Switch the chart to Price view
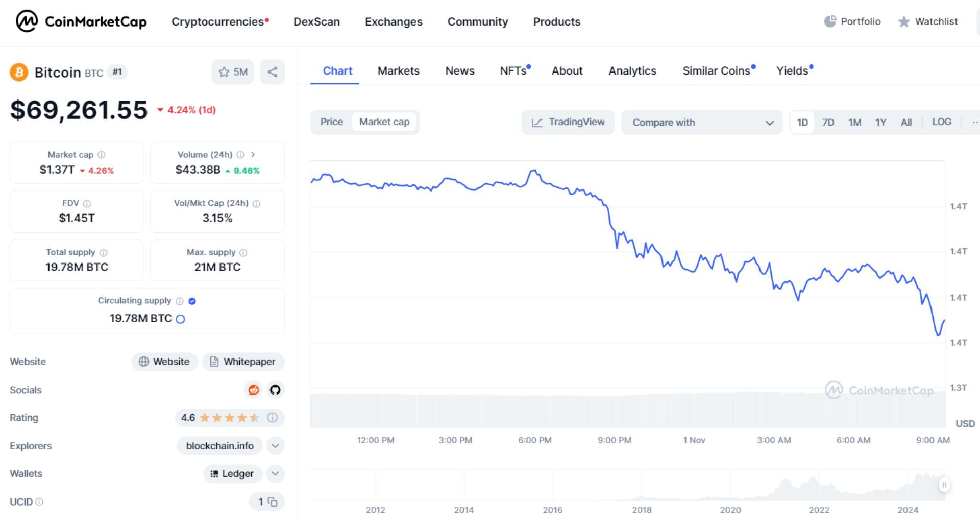The height and width of the screenshot is (526, 980). coord(331,122)
